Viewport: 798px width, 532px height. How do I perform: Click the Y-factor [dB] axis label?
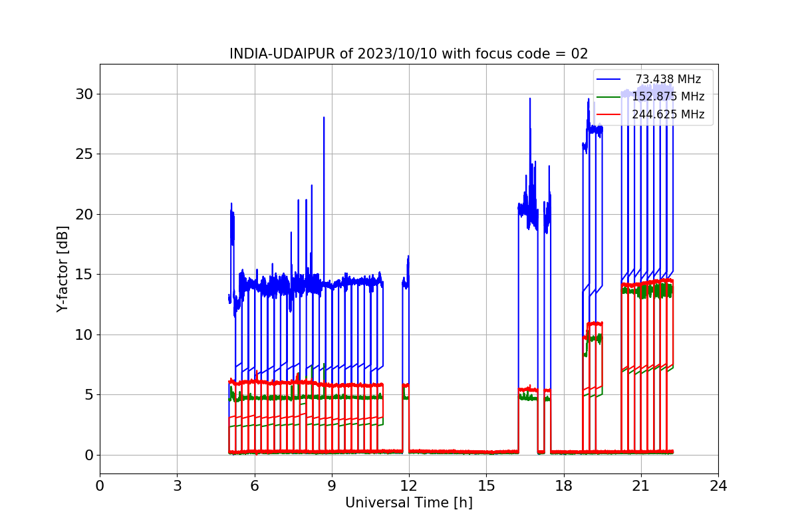[63, 269]
